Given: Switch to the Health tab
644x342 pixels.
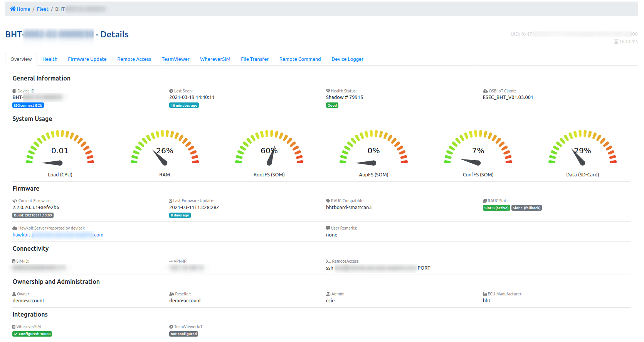Looking at the screenshot, I should 50,59.
